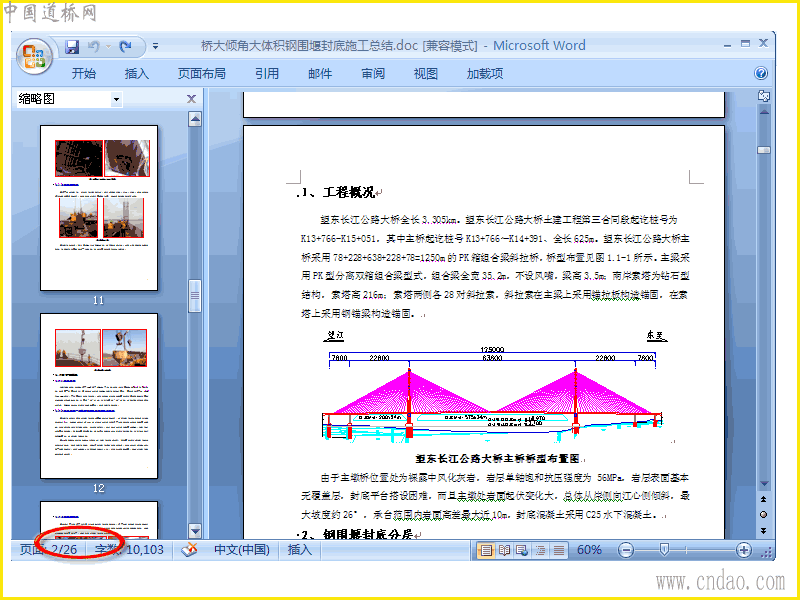The width and height of the screenshot is (800, 600).
Task: Open the proofing errors icon in status bar
Action: point(189,549)
